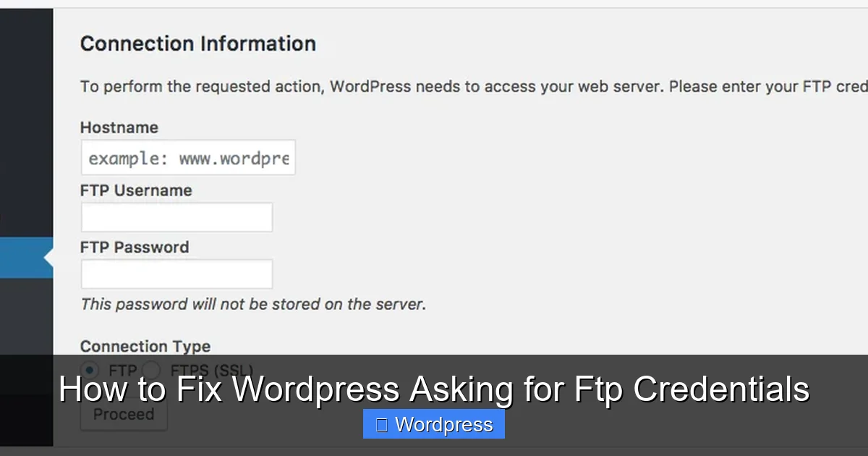Select the FTP connection type radio button
868x456 pixels.
pyautogui.click(x=89, y=369)
